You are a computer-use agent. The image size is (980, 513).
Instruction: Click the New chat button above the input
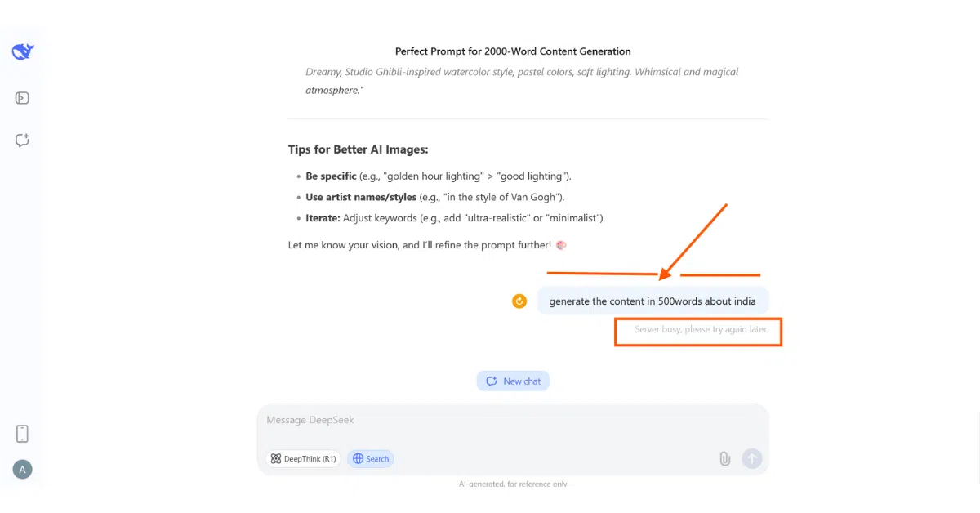click(x=513, y=381)
